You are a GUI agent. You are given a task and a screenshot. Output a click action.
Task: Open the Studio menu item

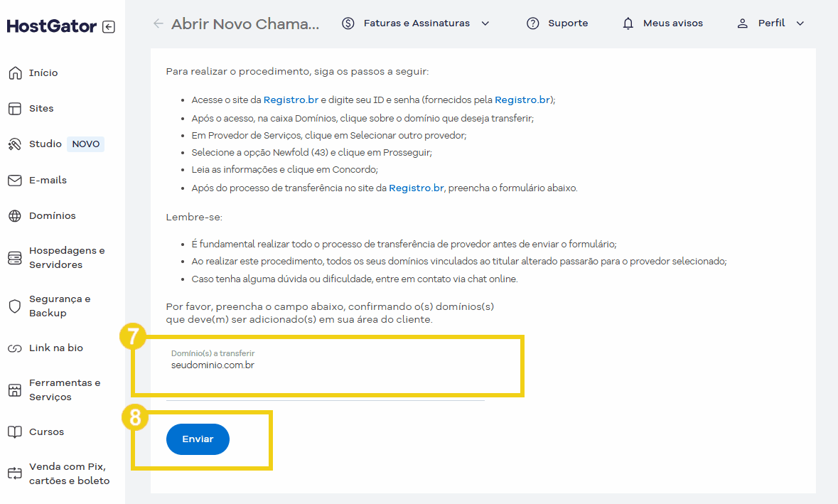click(x=45, y=144)
